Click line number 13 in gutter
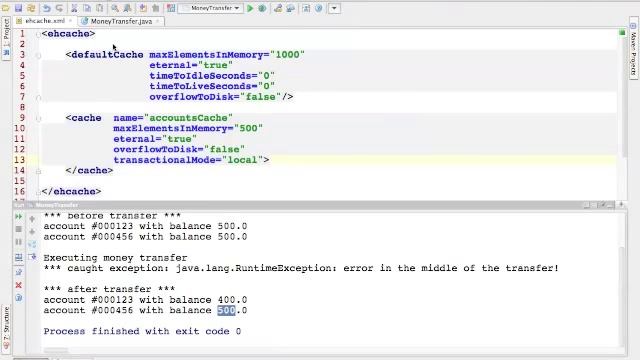This screenshot has width=640, height=360. [x=19, y=160]
